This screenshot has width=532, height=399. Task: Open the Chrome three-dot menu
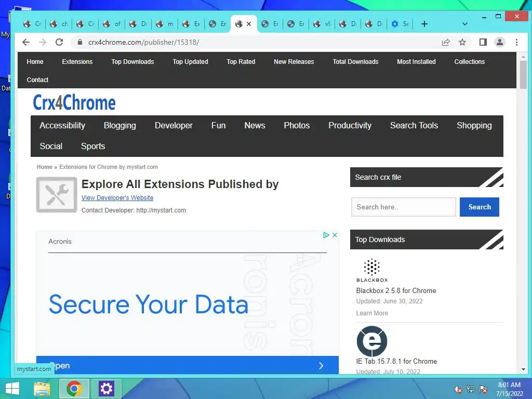pyautogui.click(x=516, y=42)
